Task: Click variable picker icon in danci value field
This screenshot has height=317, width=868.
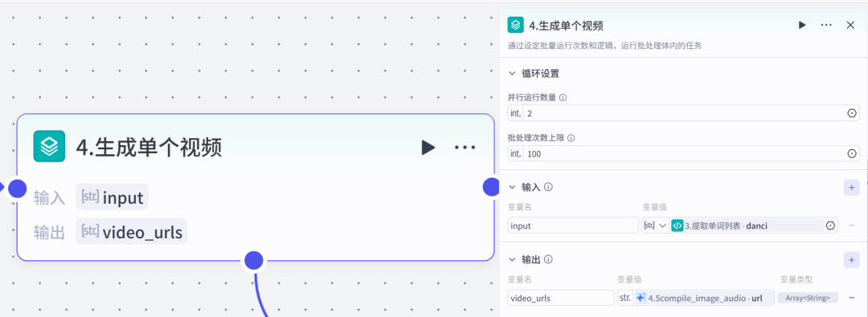Action: pyautogui.click(x=829, y=226)
